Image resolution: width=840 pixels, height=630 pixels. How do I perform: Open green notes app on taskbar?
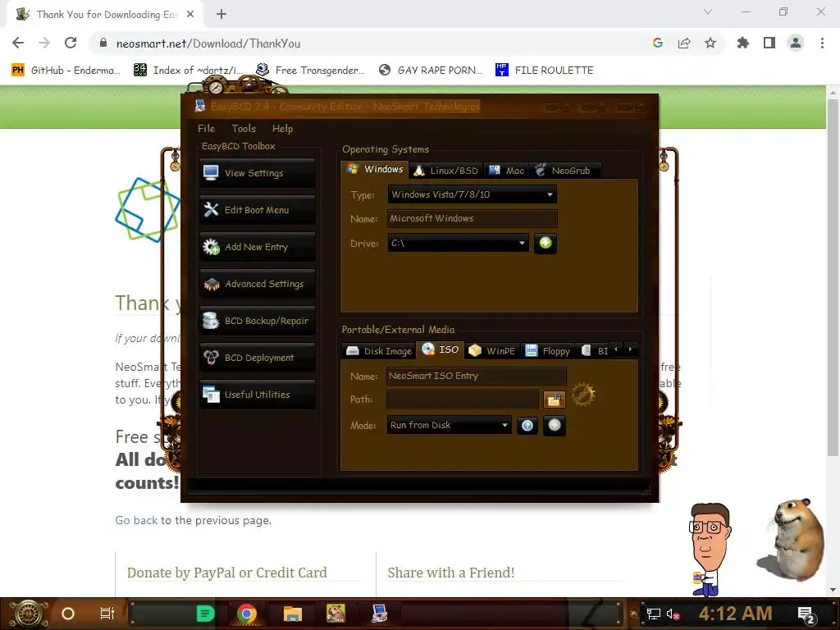coord(205,614)
